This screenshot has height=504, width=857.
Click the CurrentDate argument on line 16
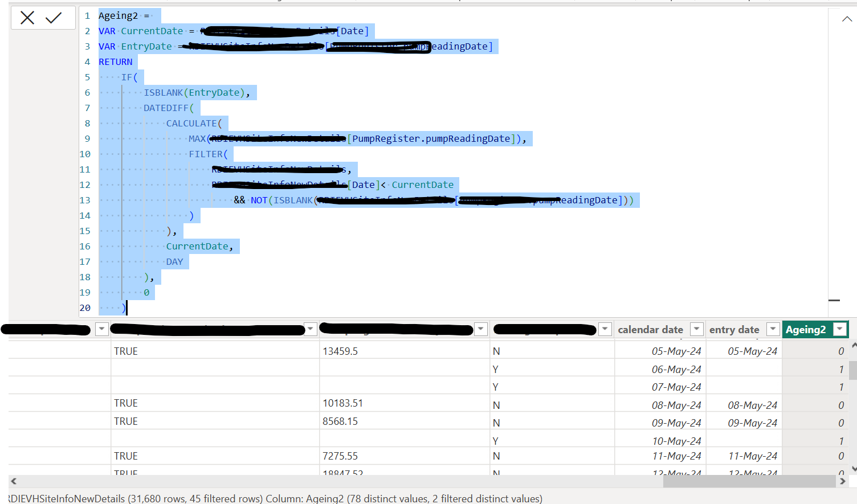click(x=197, y=246)
